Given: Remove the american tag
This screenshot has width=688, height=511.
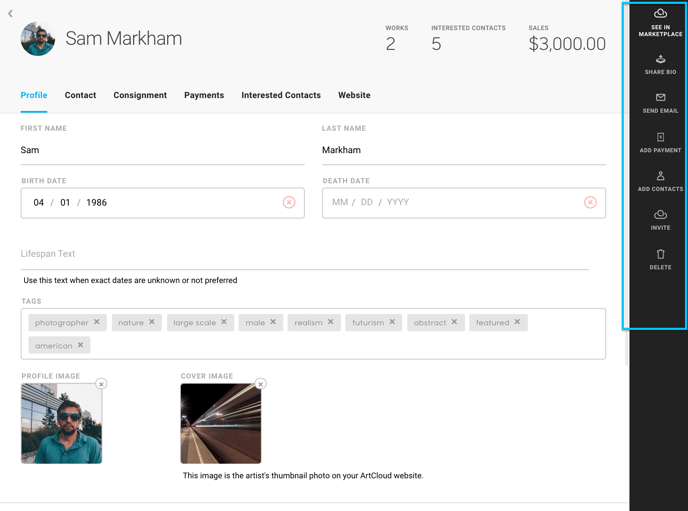Looking at the screenshot, I should [x=80, y=345].
